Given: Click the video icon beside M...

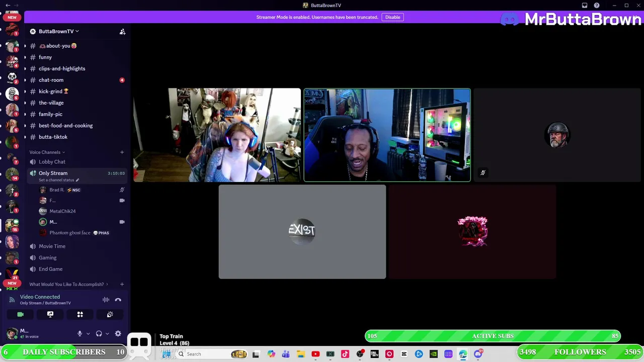Looking at the screenshot, I should (x=122, y=222).
